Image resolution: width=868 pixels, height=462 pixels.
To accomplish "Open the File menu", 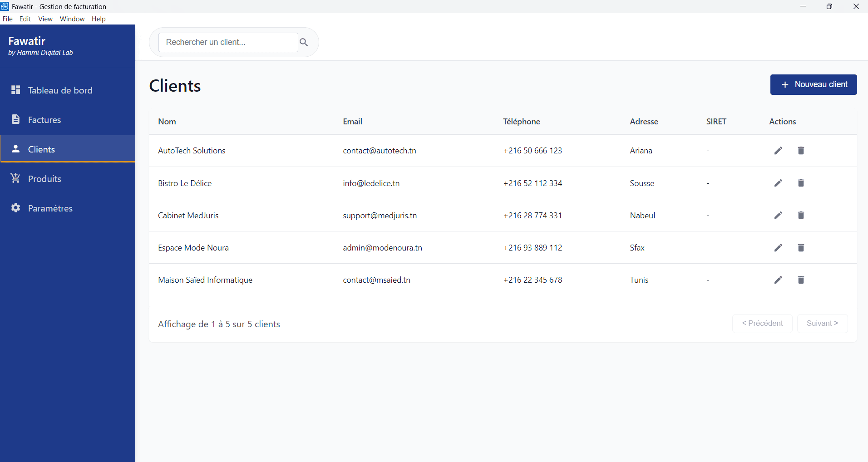I will click(x=8, y=19).
